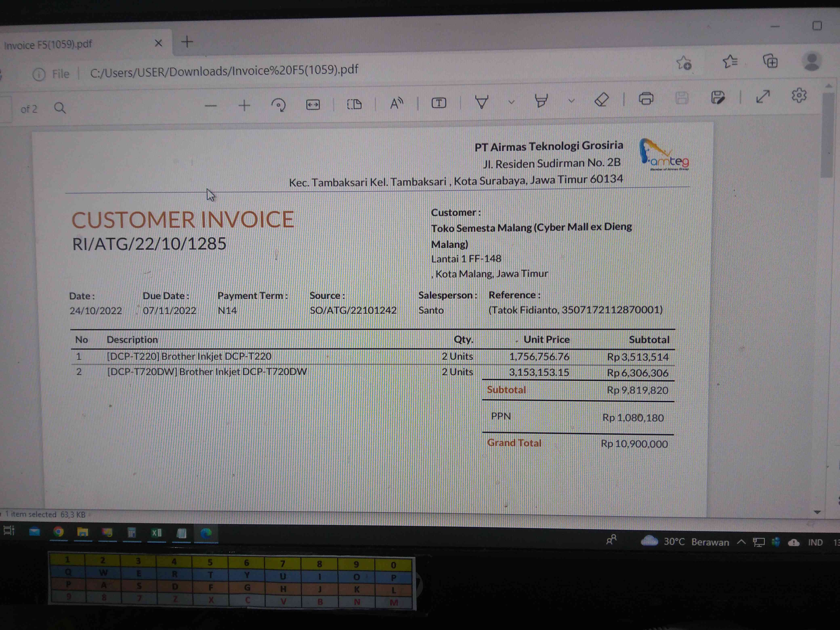Print the PDF document
840x630 pixels.
(646, 98)
